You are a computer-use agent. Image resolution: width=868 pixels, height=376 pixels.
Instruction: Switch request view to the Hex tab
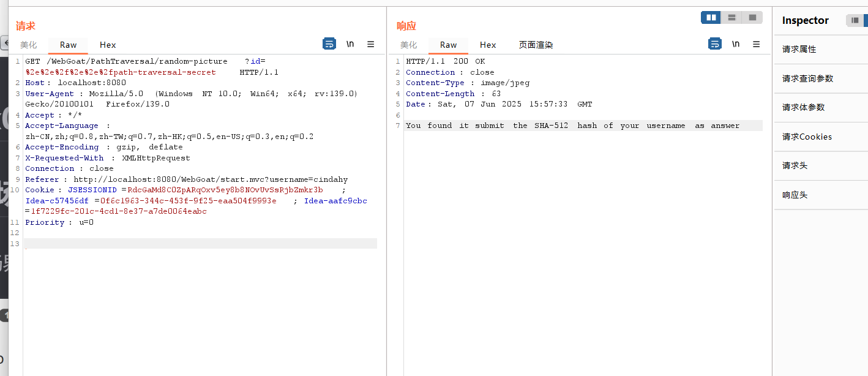click(x=108, y=45)
